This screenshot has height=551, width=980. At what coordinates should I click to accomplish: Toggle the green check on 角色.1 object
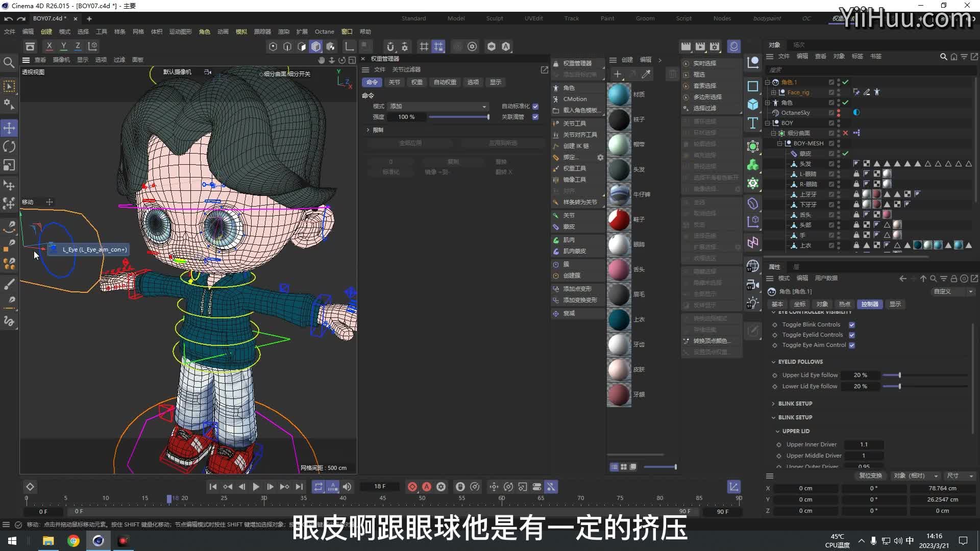(x=846, y=82)
